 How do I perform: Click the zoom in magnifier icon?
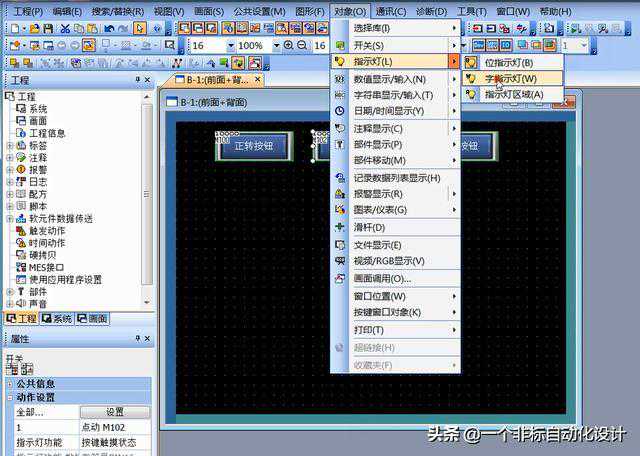(289, 46)
